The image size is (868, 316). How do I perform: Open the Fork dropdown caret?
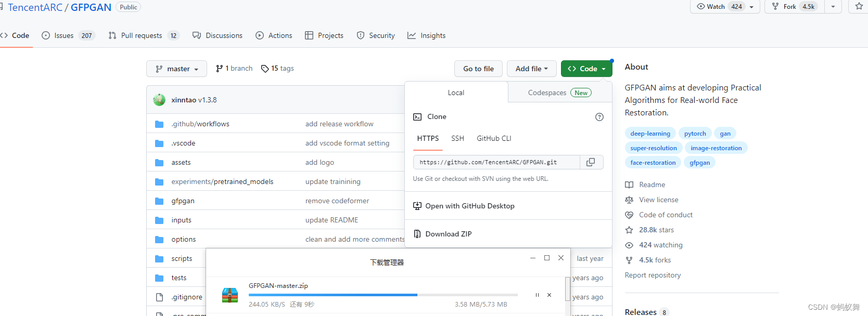[x=833, y=7]
